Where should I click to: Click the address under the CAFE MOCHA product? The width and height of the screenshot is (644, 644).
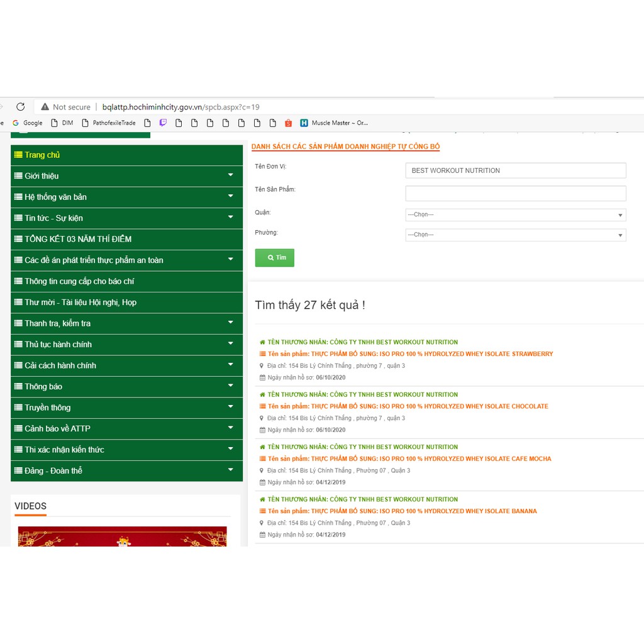pos(339,470)
